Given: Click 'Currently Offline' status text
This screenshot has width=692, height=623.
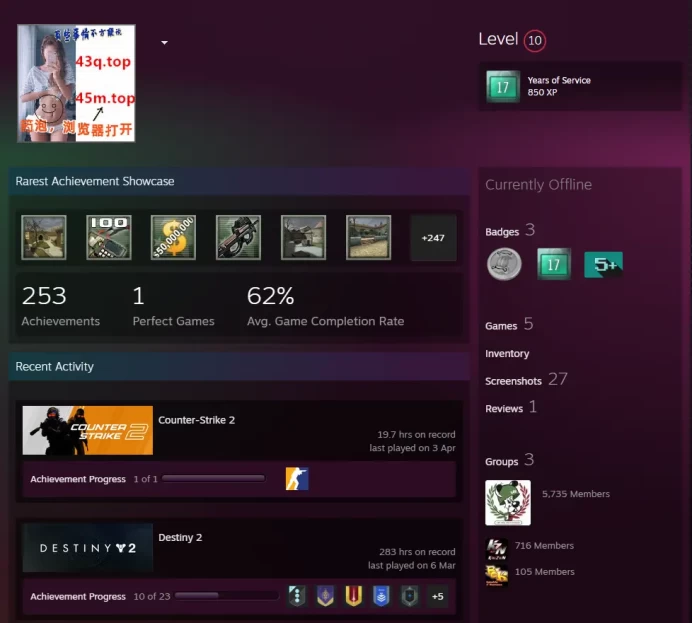Looking at the screenshot, I should click(538, 184).
